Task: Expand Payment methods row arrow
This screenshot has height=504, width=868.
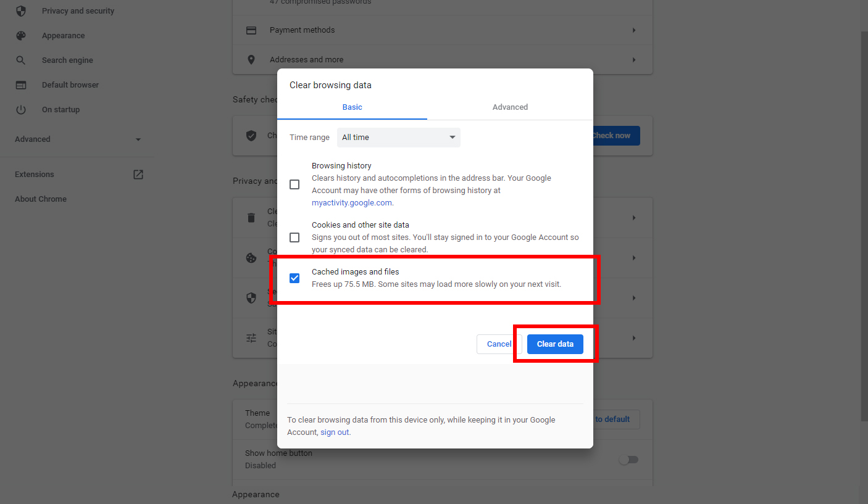Action: tap(633, 30)
